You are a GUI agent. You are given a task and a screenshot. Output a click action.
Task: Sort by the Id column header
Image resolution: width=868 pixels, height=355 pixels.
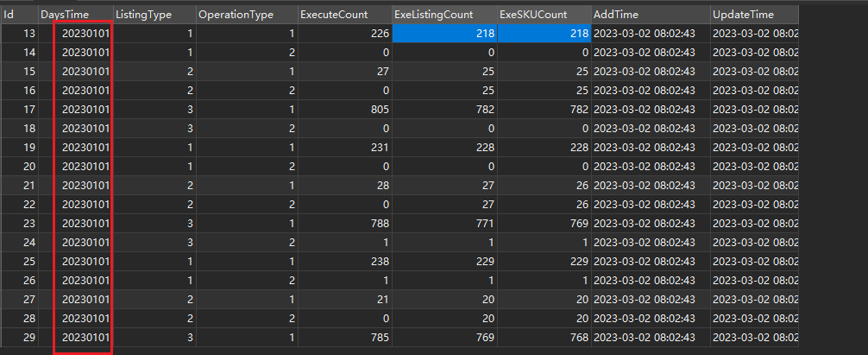click(19, 15)
